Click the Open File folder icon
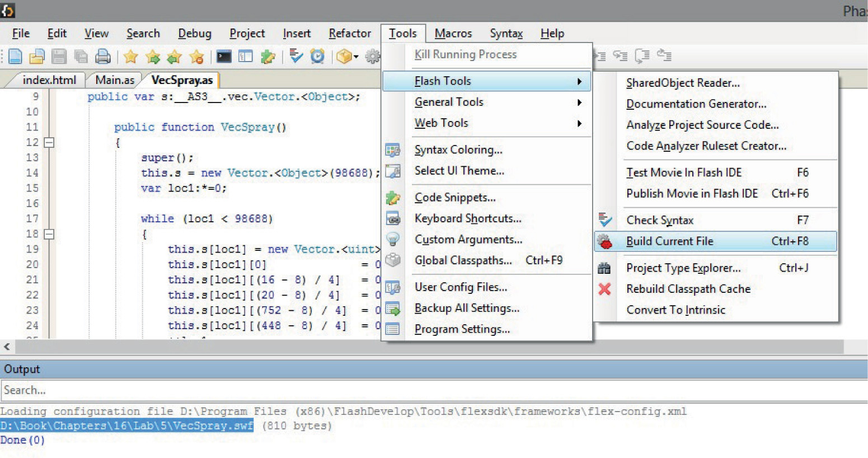Screen dimensions: 868x458 point(37,56)
